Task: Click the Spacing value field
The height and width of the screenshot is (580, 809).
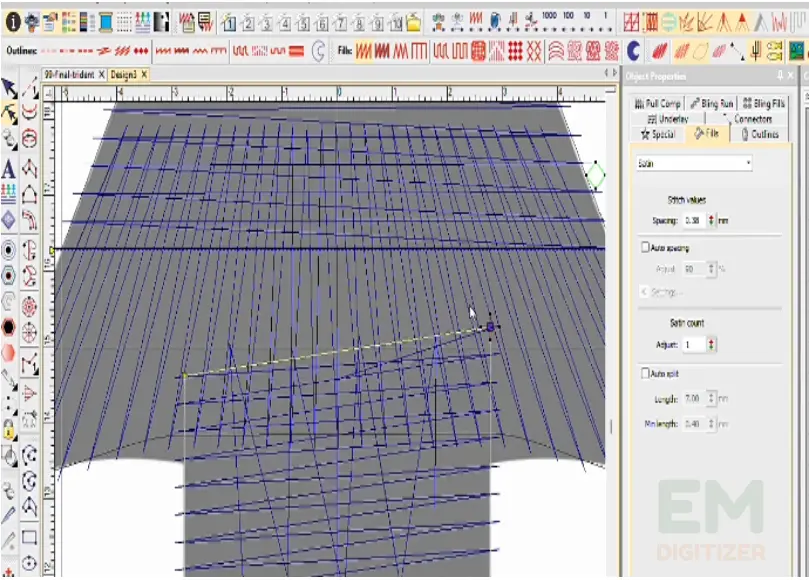Action: pos(694,220)
